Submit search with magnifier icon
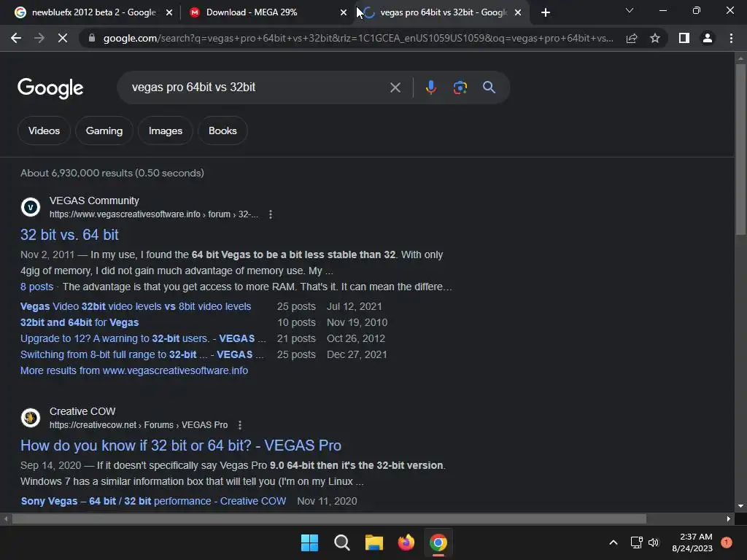Screen dimensions: 747x560 pyautogui.click(x=489, y=87)
